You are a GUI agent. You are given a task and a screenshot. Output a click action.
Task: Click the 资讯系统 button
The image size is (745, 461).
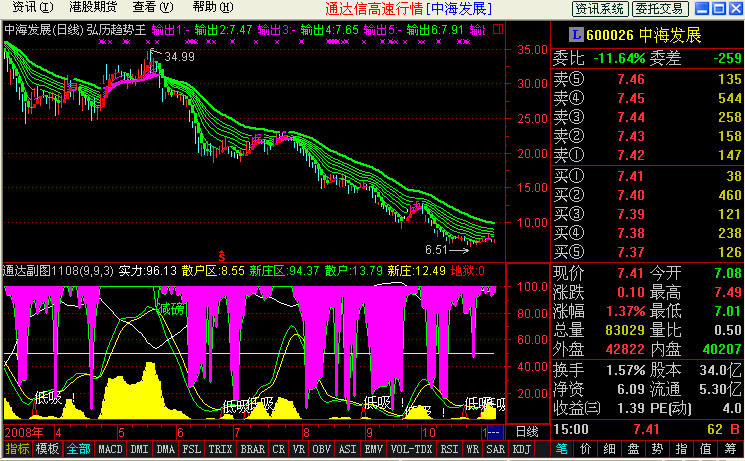[600, 9]
